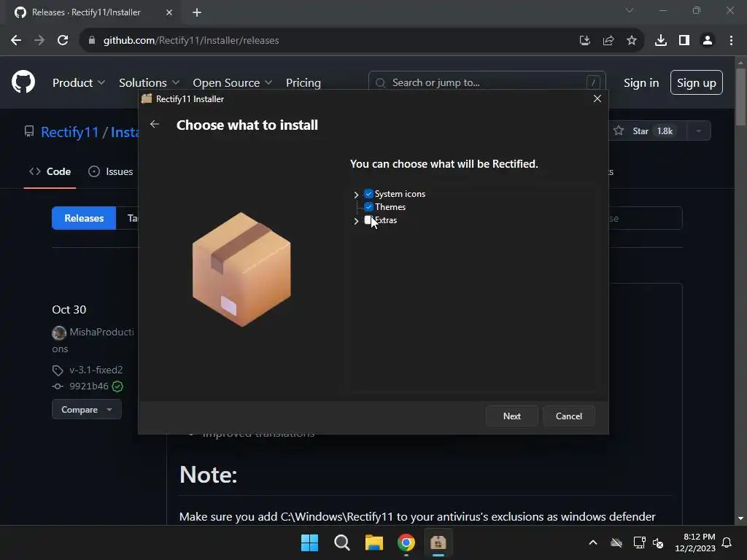
Task: Star the repository
Action: pos(647,131)
